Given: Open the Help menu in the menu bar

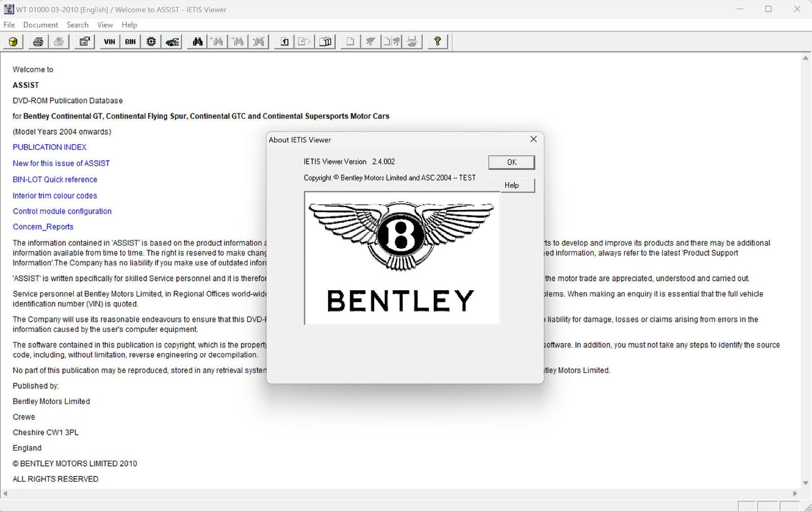Looking at the screenshot, I should point(129,25).
